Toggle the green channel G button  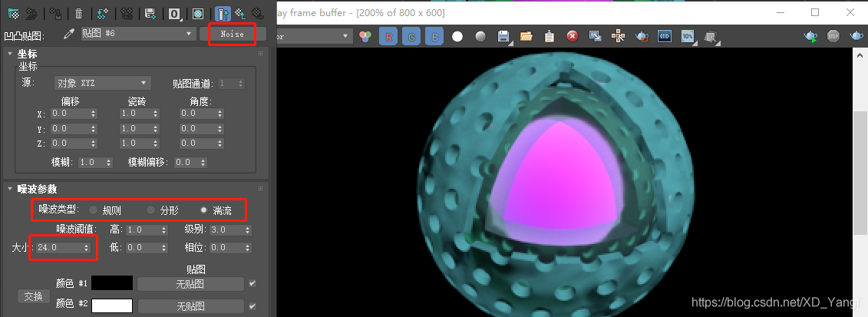point(411,37)
